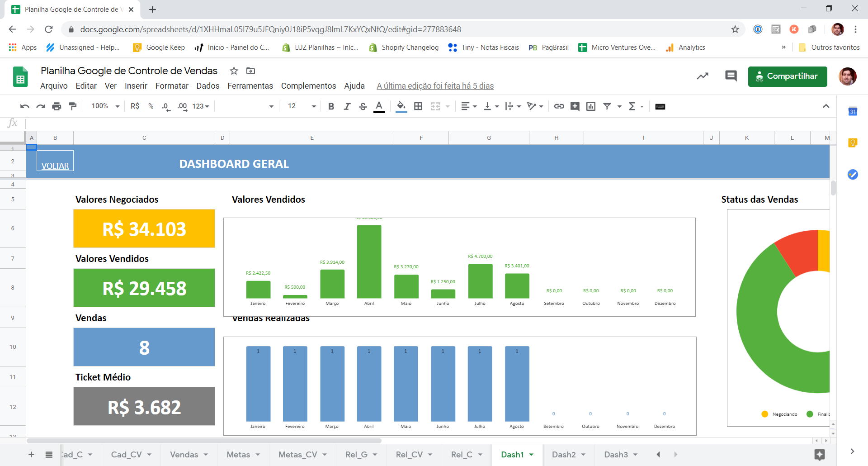The width and height of the screenshot is (868, 466).
Task: Insert a chart using toolbar icon
Action: [590, 106]
